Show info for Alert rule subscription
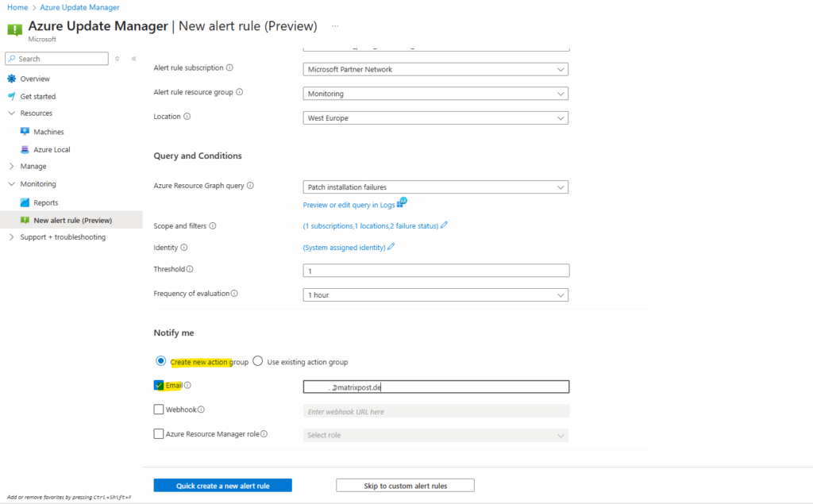This screenshot has width=813, height=504. 229,68
